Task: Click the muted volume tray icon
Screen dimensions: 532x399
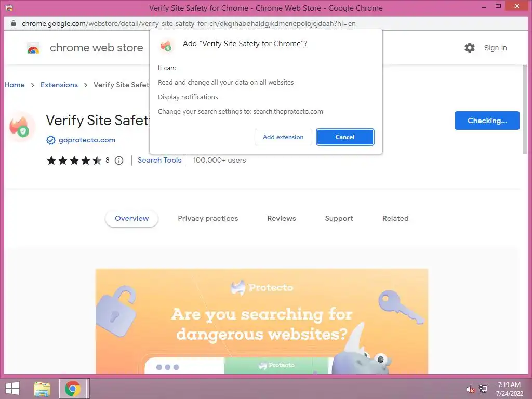Action: tap(470, 389)
